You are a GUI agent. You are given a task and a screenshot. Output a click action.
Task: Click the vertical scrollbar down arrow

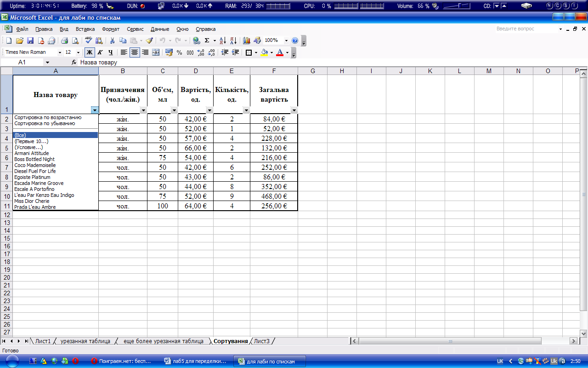(x=584, y=333)
